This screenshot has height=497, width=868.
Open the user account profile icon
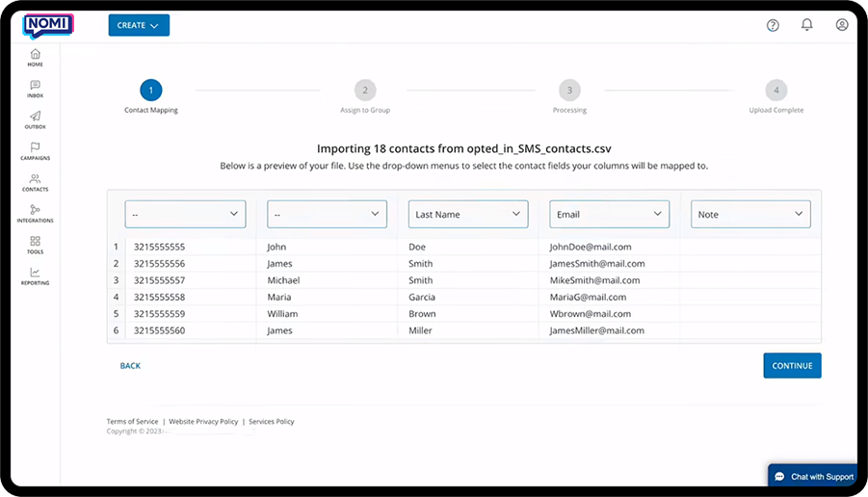(x=842, y=25)
